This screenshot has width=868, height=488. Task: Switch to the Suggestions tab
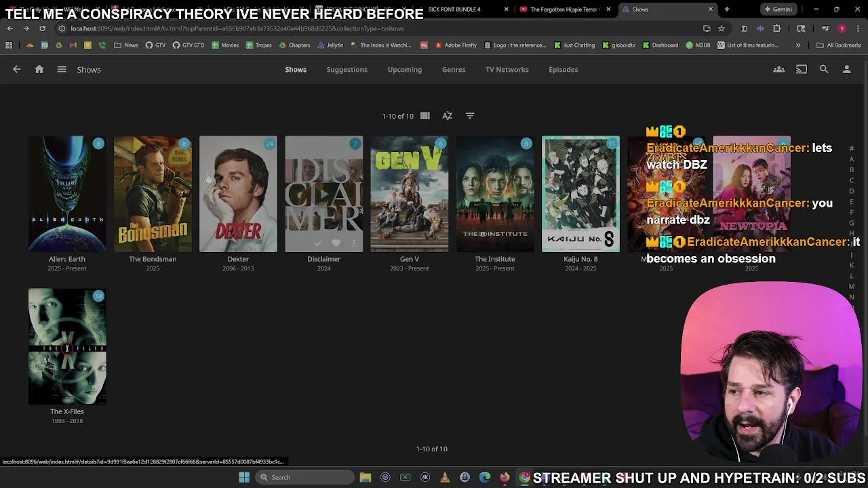[347, 69]
